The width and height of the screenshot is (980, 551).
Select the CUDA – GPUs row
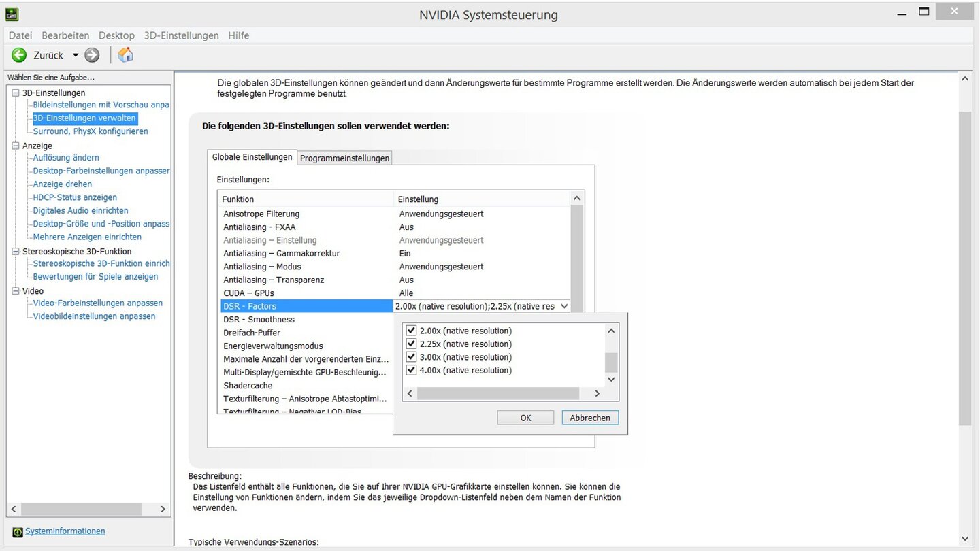(x=395, y=293)
